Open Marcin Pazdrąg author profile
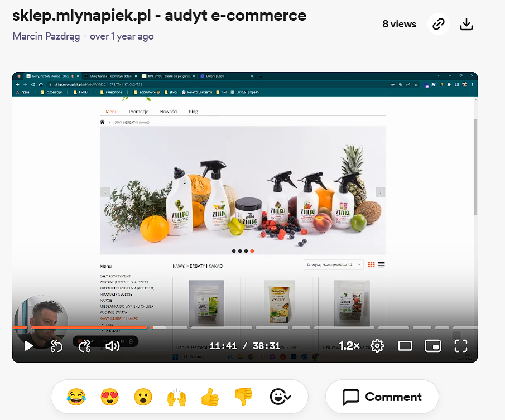505x420 pixels. [x=46, y=36]
